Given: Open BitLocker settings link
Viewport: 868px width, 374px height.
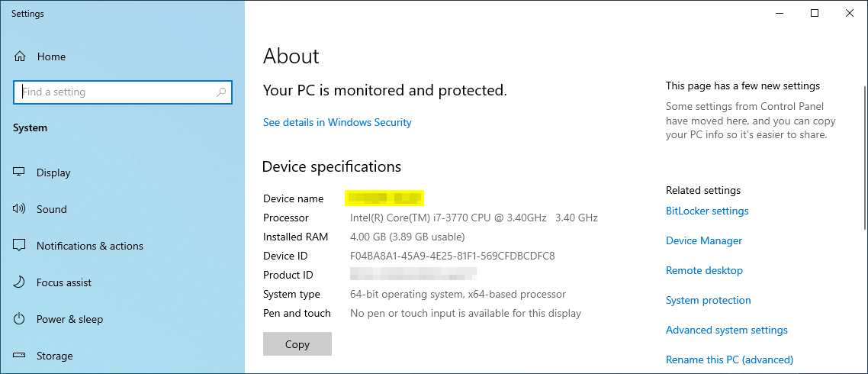Looking at the screenshot, I should (x=707, y=211).
